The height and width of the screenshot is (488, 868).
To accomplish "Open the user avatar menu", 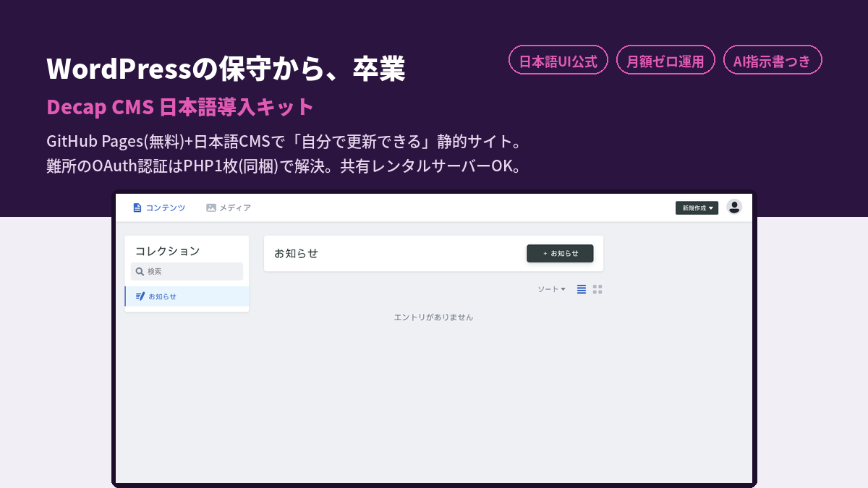I will click(x=734, y=207).
